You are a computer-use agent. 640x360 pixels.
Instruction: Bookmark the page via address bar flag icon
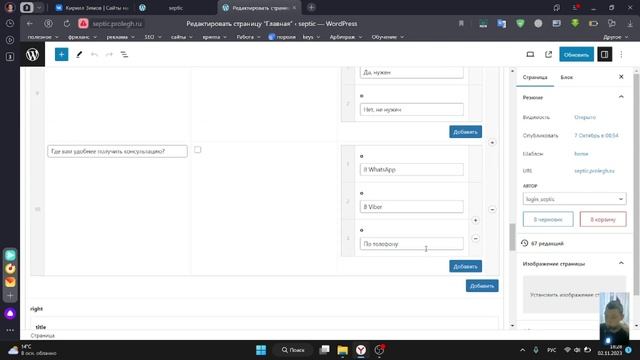[461, 24]
